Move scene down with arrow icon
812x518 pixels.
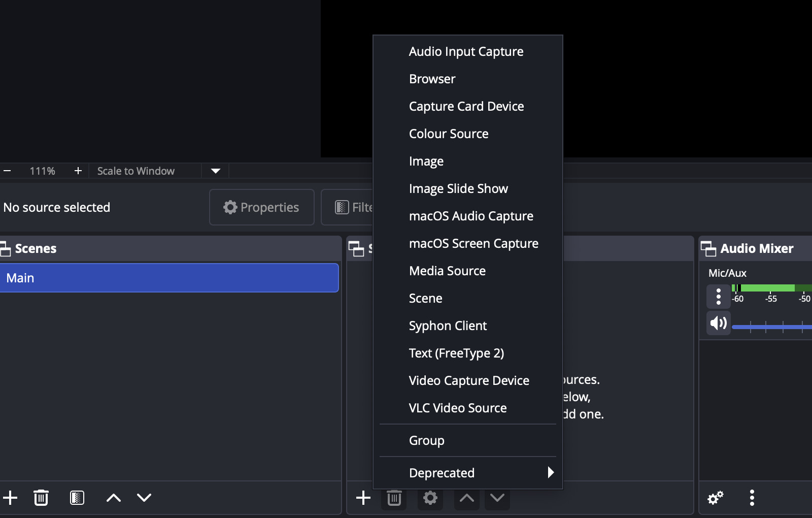pyautogui.click(x=144, y=498)
